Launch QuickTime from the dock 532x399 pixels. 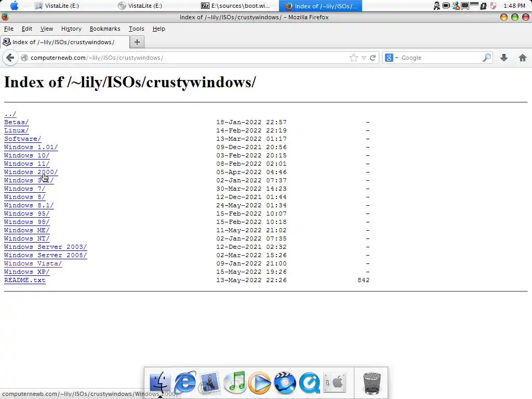click(x=310, y=383)
